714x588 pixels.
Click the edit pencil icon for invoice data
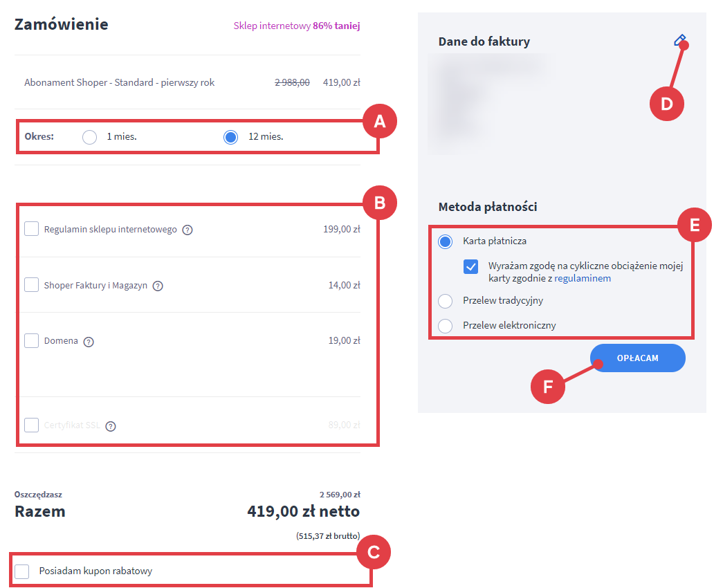[x=679, y=41]
